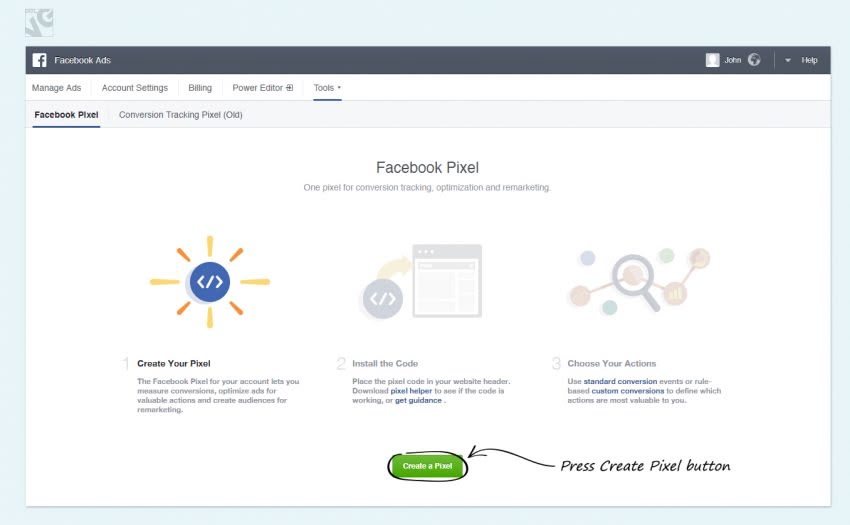The image size is (850, 525).
Task: Click the Facebook Ads title
Action: 82,60
